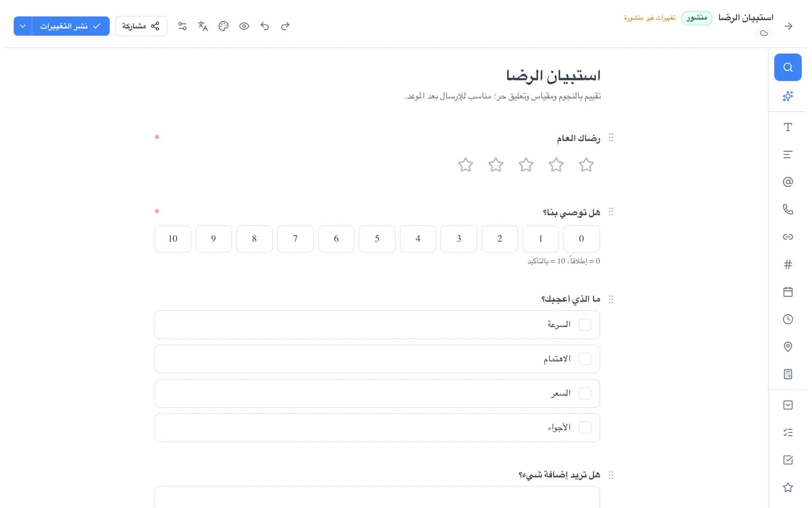The width and height of the screenshot is (812, 508).
Task: Add a number field (# icon)
Action: (788, 264)
